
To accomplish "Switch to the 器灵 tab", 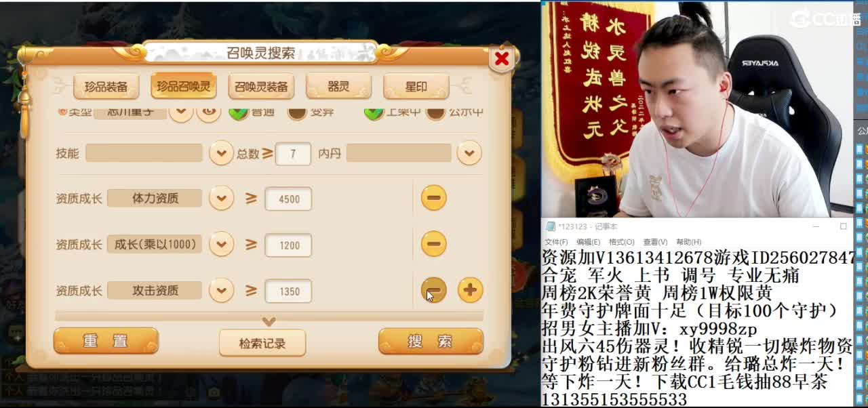I will pyautogui.click(x=338, y=87).
